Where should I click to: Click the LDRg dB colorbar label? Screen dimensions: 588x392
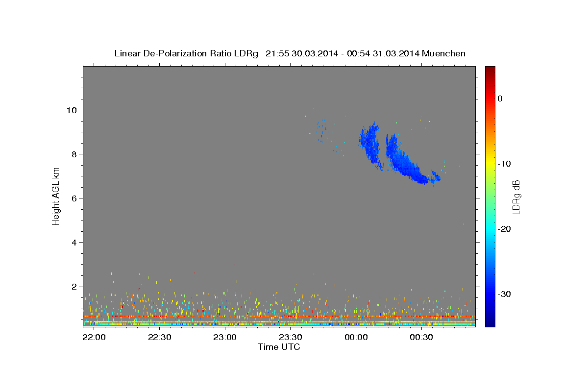pyautogui.click(x=516, y=196)
